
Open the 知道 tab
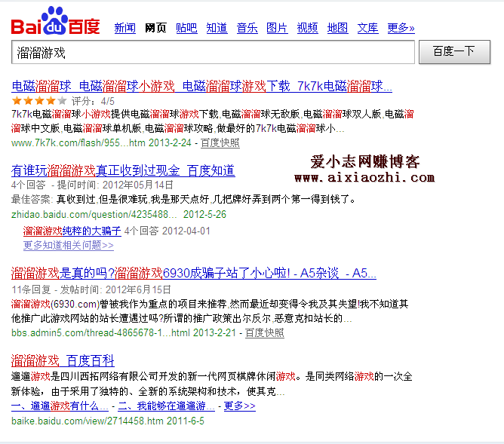[217, 28]
